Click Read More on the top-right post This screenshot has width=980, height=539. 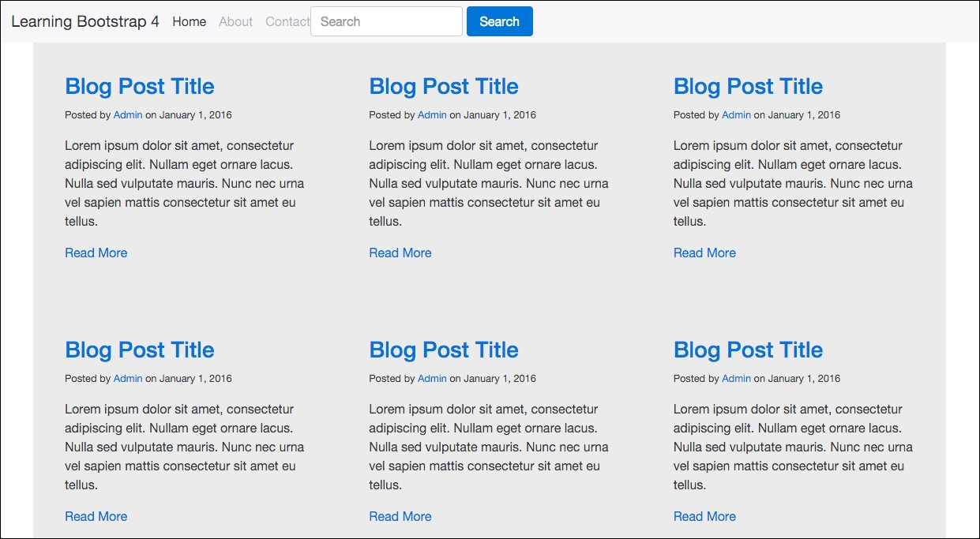[x=704, y=253]
